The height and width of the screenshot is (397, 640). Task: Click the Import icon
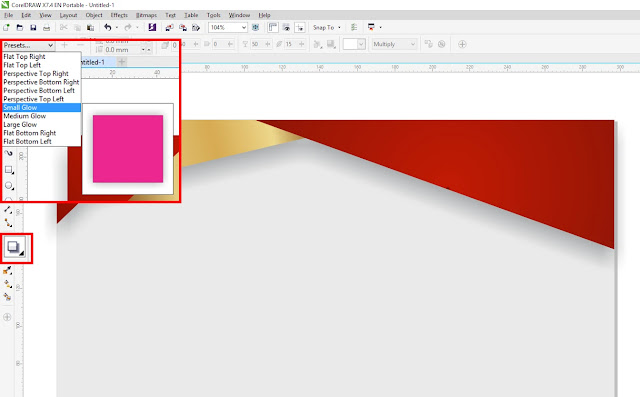point(169,27)
